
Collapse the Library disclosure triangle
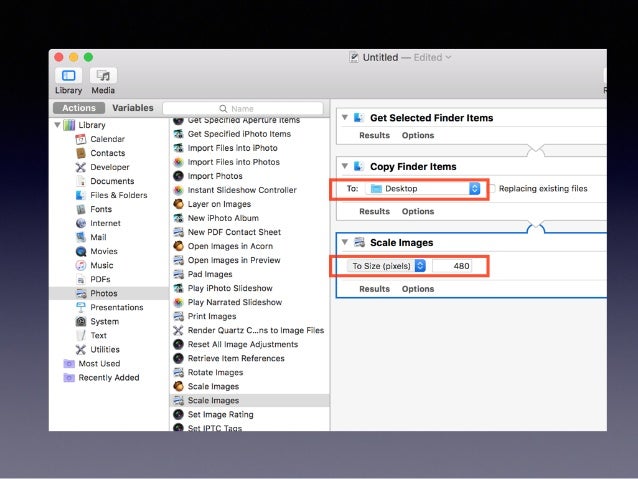click(56, 125)
